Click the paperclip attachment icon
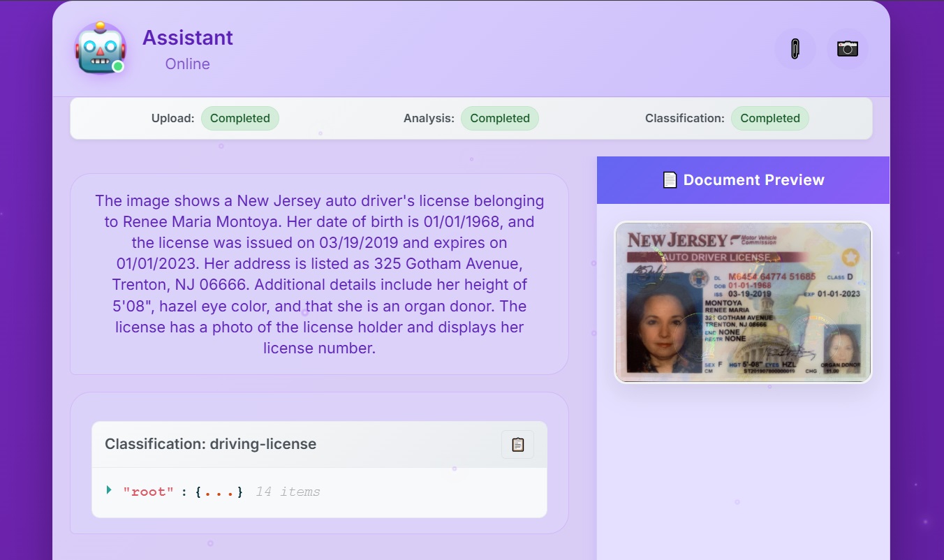The image size is (944, 560). pos(795,49)
